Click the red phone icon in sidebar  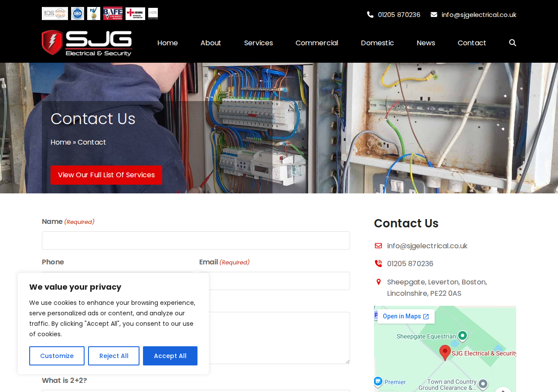click(x=378, y=264)
